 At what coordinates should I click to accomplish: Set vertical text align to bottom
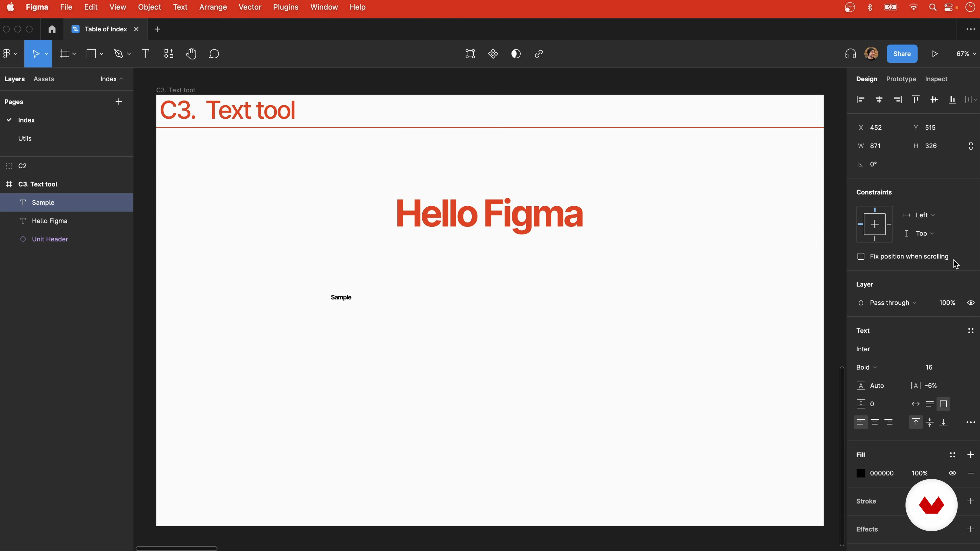(x=944, y=422)
